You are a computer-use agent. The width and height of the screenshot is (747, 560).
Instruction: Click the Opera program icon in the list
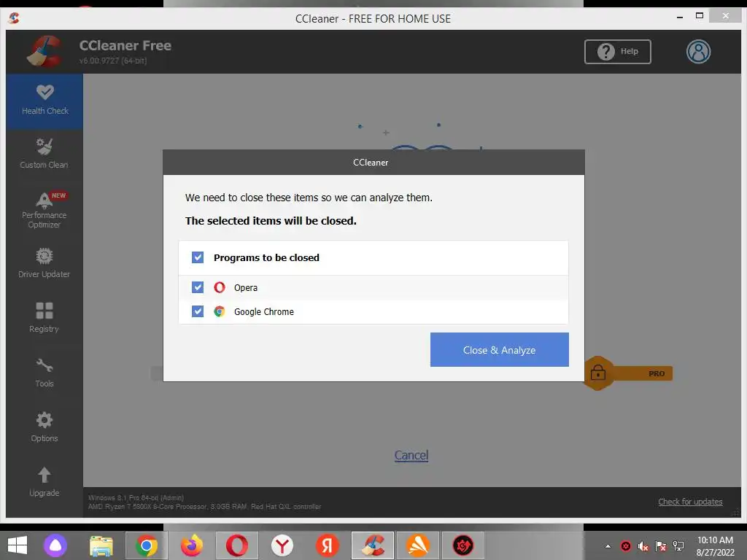[219, 287]
